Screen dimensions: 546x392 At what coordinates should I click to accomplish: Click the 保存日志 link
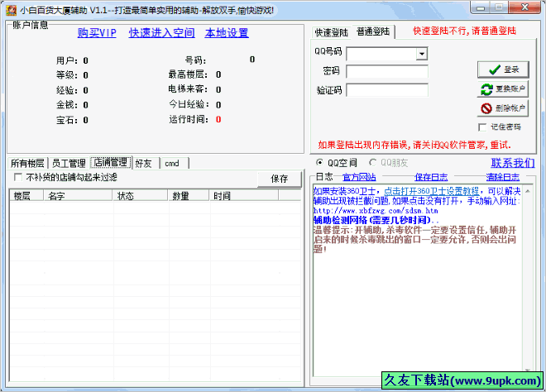(x=431, y=177)
